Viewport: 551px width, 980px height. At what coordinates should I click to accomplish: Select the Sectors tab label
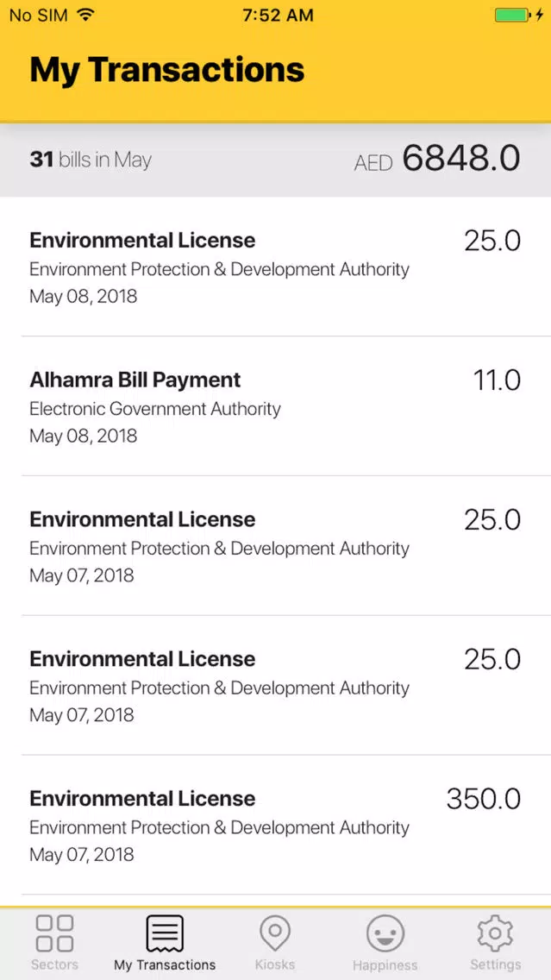click(54, 964)
